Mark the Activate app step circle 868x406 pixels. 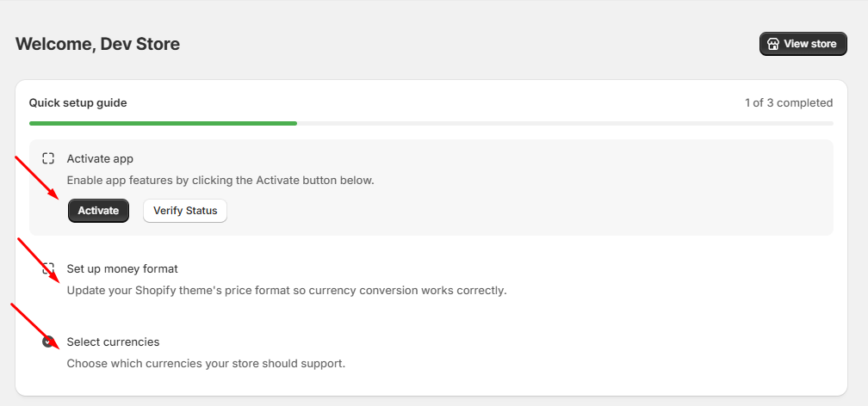tap(48, 159)
